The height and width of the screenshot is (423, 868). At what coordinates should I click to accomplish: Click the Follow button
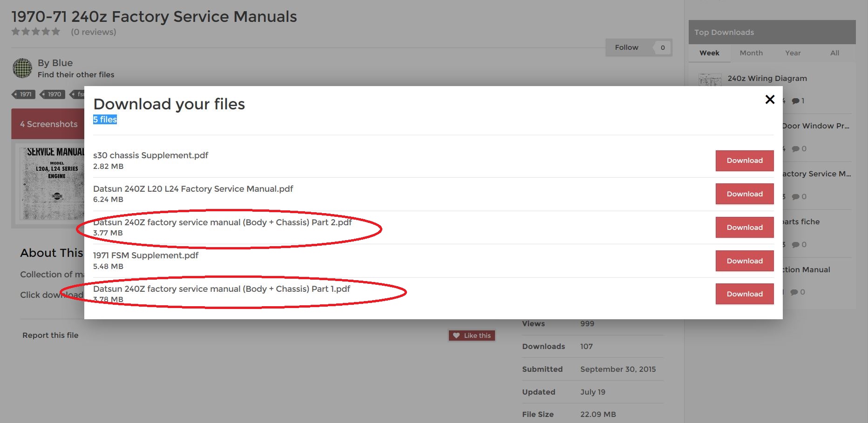[x=627, y=47]
